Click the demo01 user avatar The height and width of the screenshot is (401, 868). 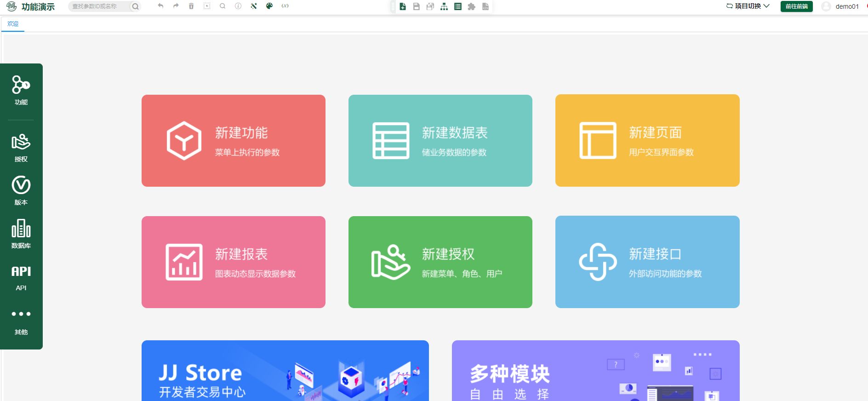tap(826, 6)
